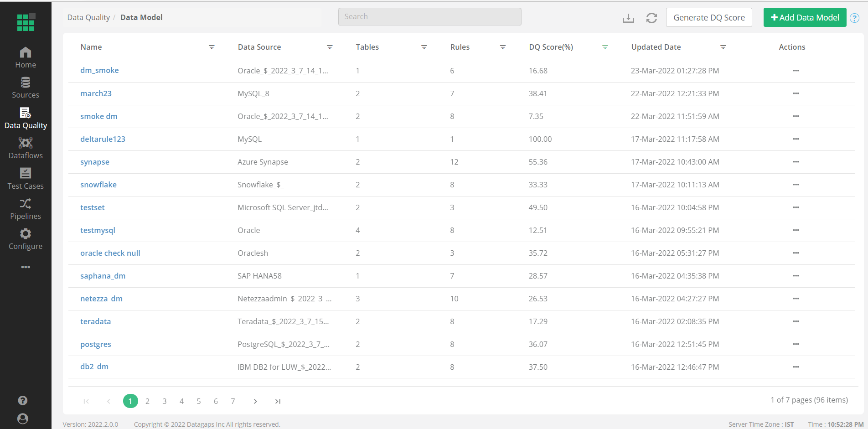
Task: Navigate to Dataflows
Action: [26, 147]
